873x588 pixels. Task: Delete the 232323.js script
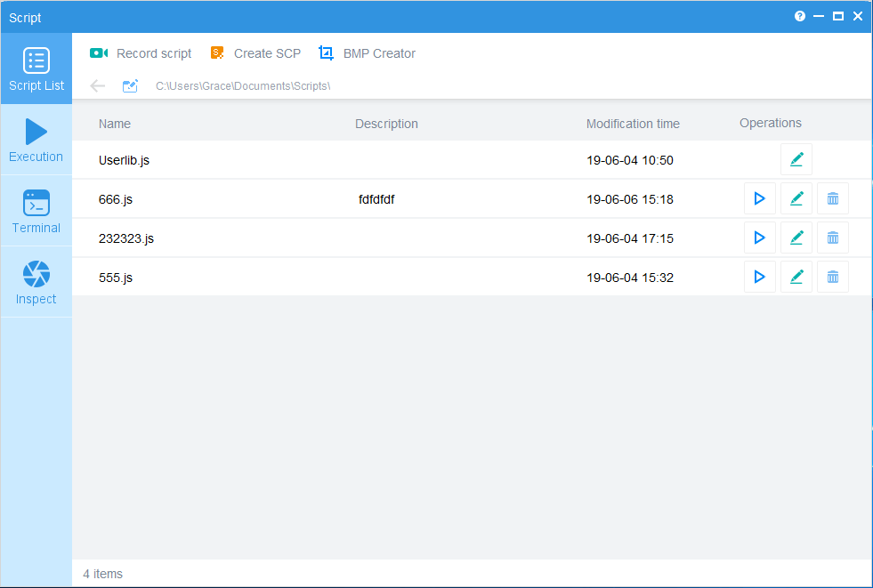[x=833, y=238]
